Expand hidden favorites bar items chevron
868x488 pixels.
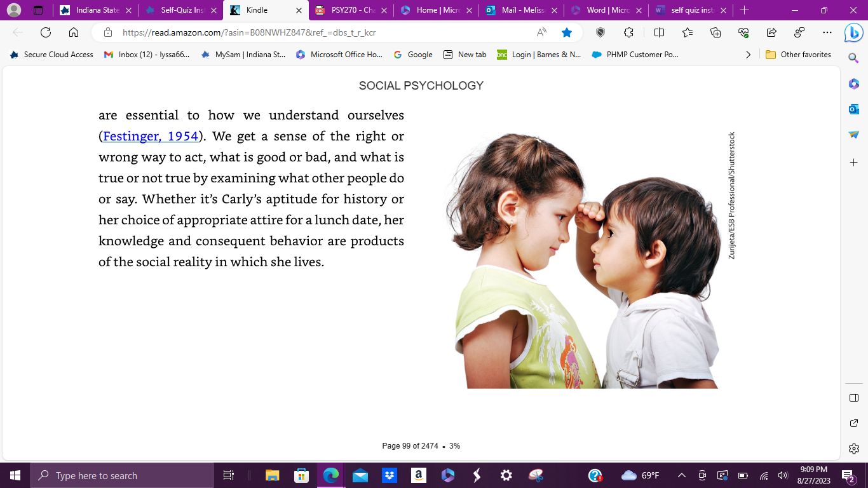click(x=748, y=55)
